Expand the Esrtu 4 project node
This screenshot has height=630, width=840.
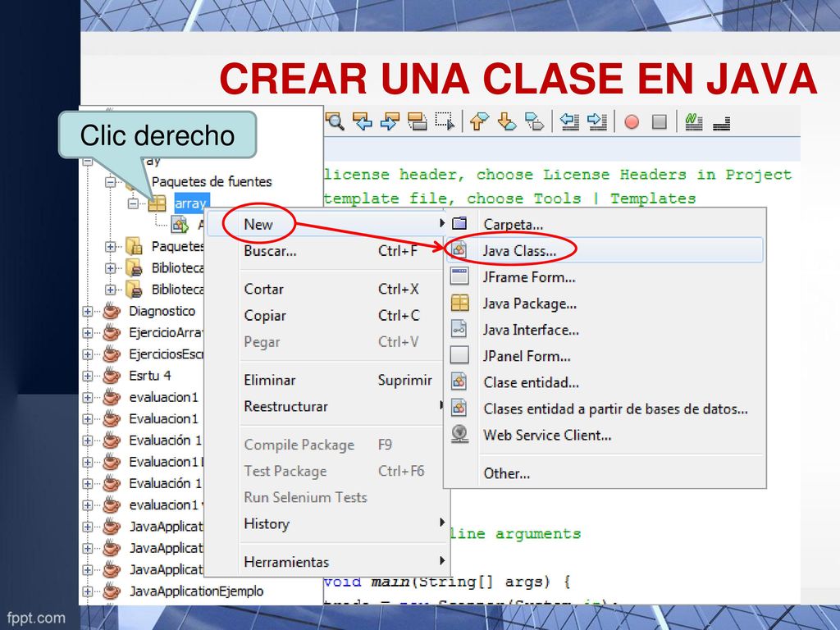88,376
